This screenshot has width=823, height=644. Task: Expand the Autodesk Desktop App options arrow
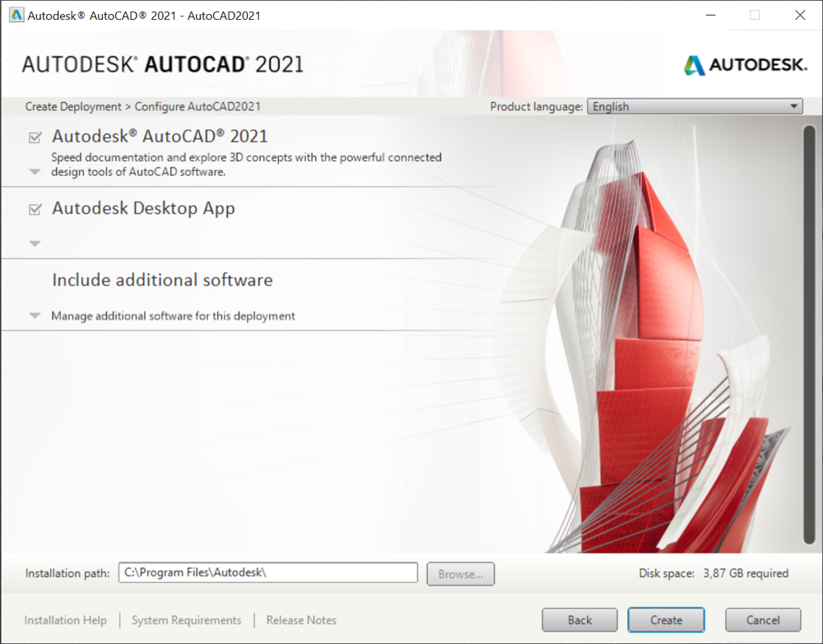coord(35,243)
